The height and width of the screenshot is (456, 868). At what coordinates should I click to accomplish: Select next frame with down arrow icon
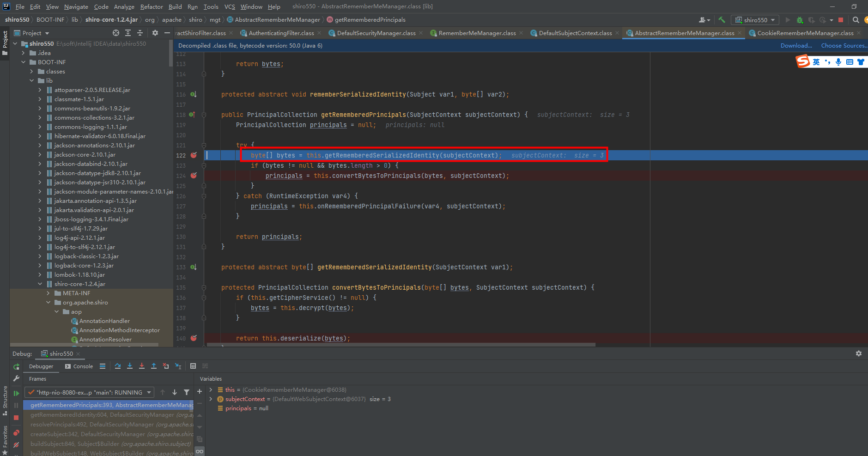pyautogui.click(x=175, y=392)
